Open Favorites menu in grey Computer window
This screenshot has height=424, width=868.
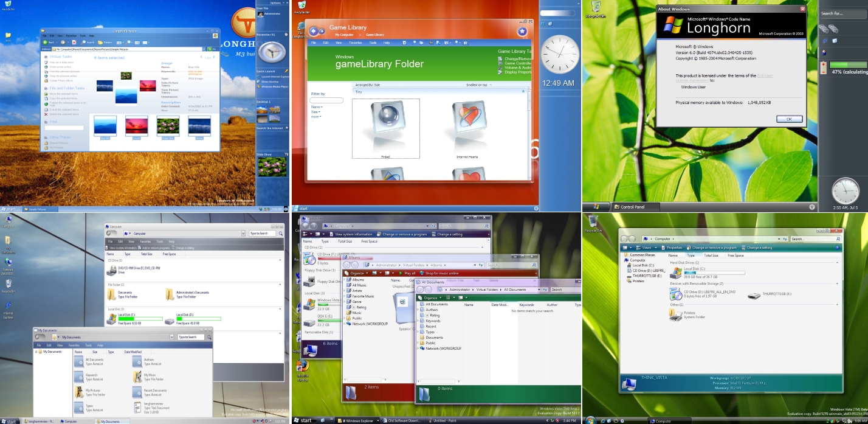click(145, 242)
